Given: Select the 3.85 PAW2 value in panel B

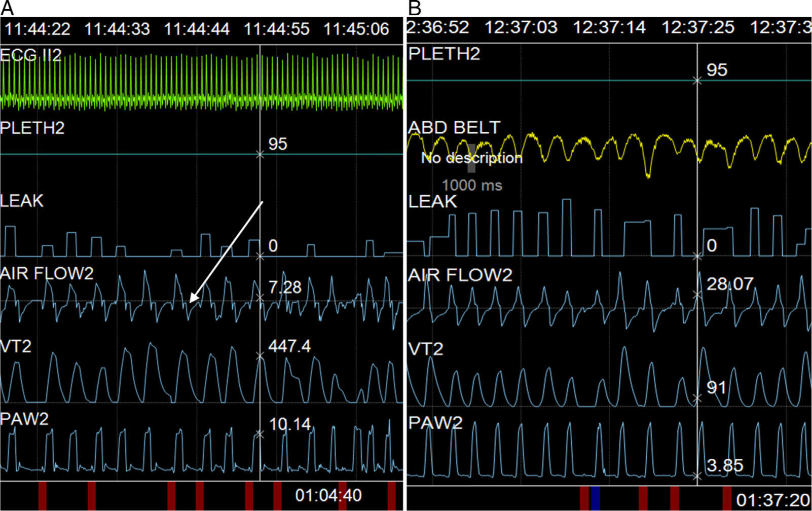Looking at the screenshot, I should pyautogui.click(x=725, y=465).
